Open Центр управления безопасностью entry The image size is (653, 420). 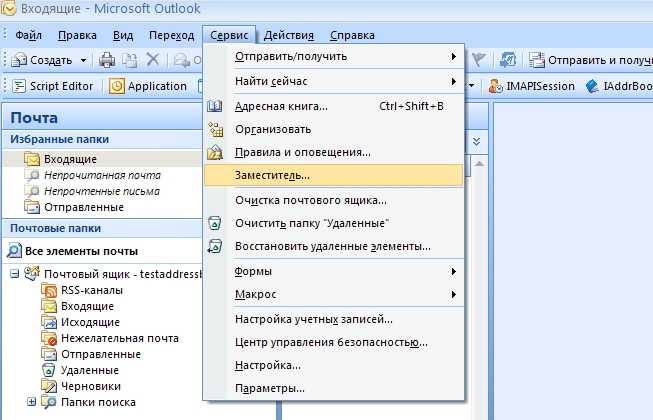point(334,343)
